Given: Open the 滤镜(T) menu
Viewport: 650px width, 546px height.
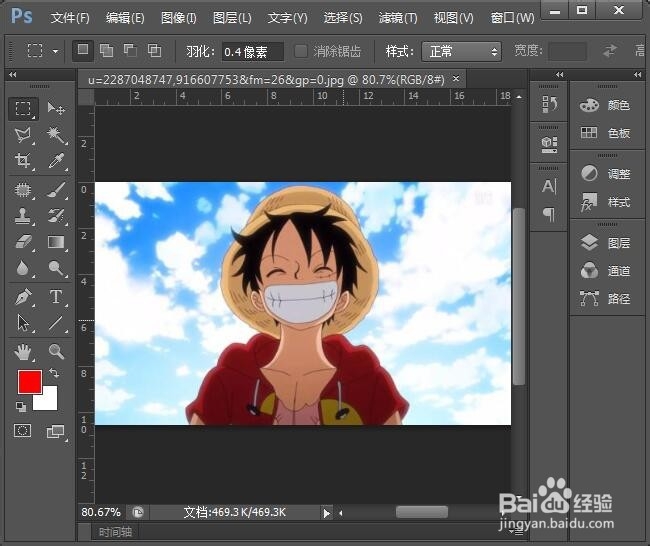Looking at the screenshot, I should (398, 18).
